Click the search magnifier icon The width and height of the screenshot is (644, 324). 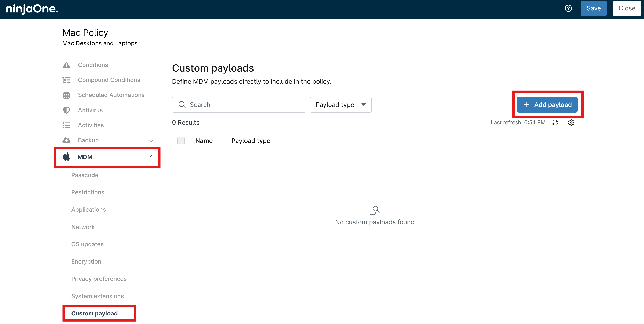click(x=182, y=105)
